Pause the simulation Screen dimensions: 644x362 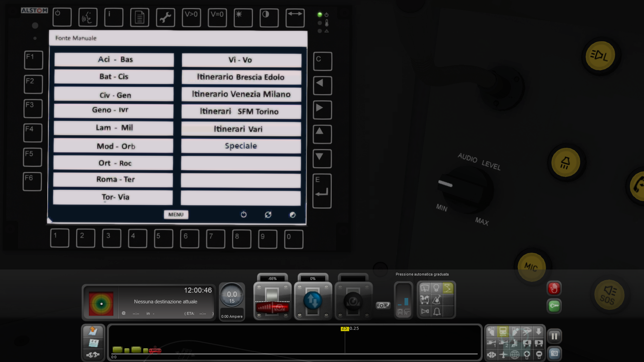[554, 336]
